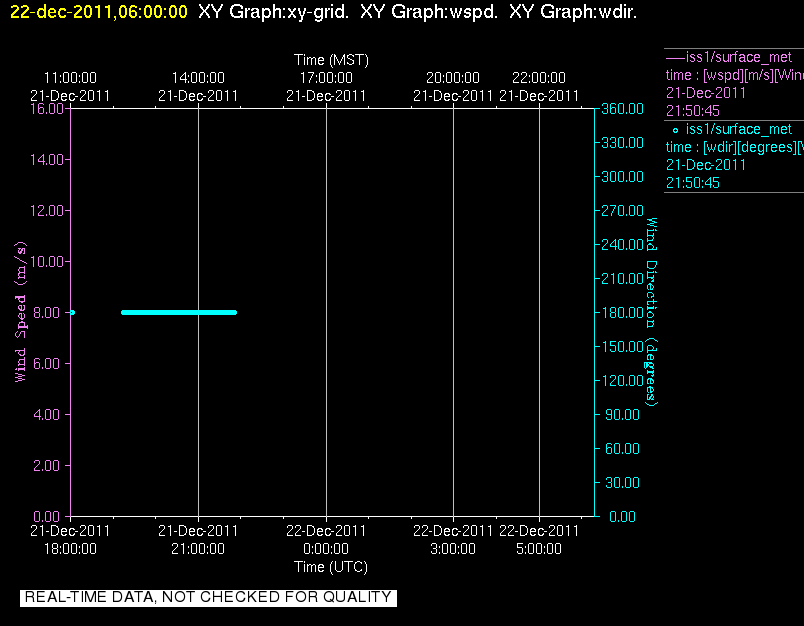
Task: Select the cyan iss1/surface_met wdir legend entry
Action: point(734,156)
